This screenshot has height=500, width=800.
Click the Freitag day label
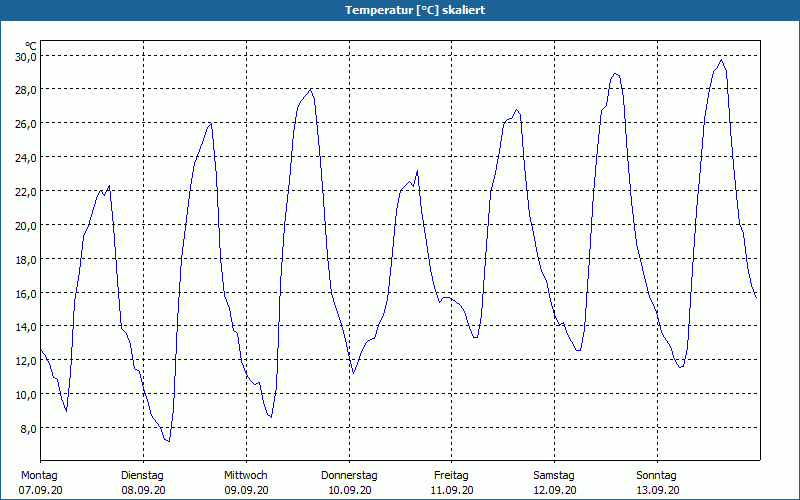(x=451, y=476)
